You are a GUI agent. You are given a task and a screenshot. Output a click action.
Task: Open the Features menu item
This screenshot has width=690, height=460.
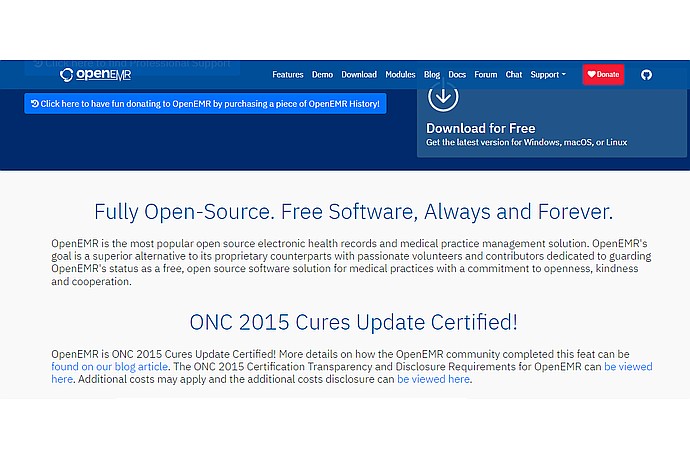288,75
